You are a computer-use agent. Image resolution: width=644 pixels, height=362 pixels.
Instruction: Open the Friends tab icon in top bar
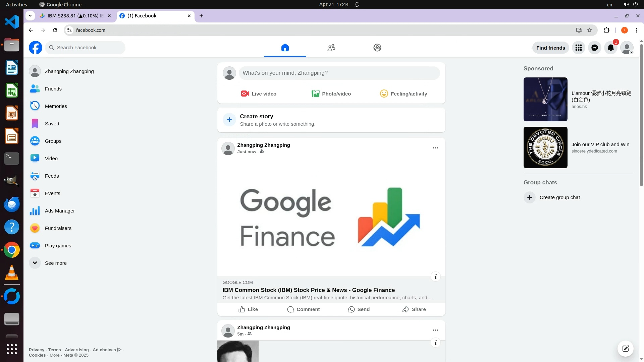click(331, 48)
